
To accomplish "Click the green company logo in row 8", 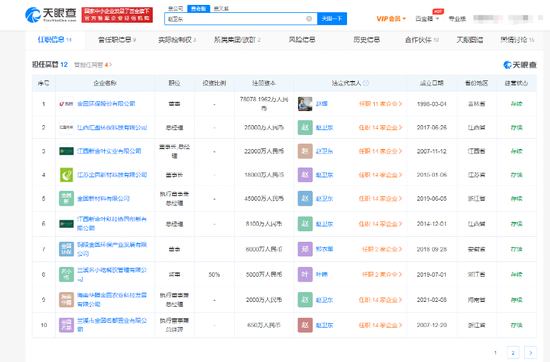I will click(66, 274).
